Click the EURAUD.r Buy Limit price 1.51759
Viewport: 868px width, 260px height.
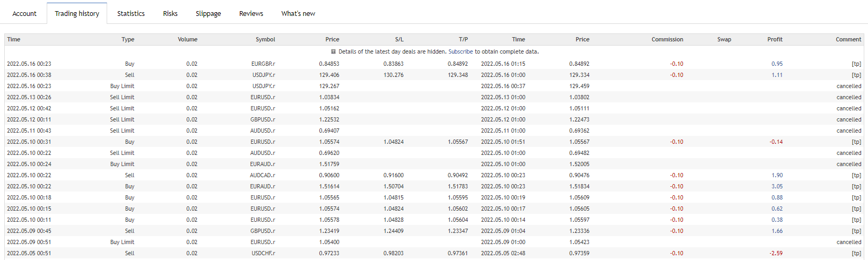click(329, 164)
